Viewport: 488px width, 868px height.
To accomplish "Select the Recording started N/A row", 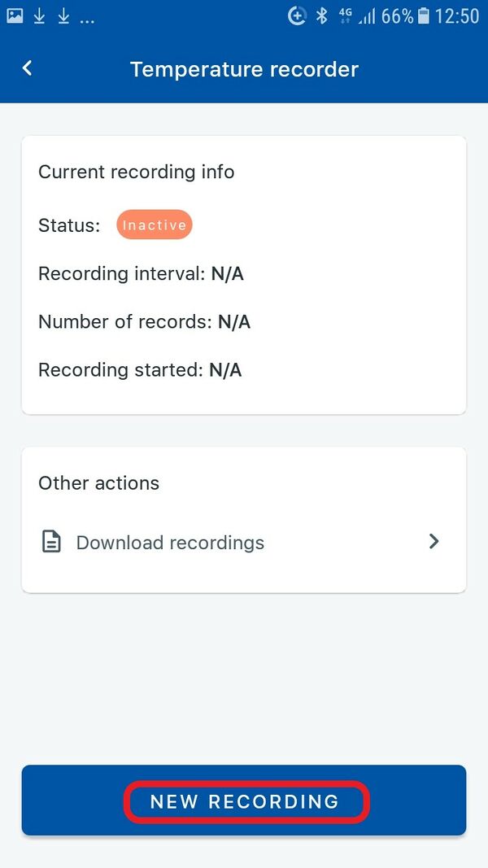I will (140, 370).
